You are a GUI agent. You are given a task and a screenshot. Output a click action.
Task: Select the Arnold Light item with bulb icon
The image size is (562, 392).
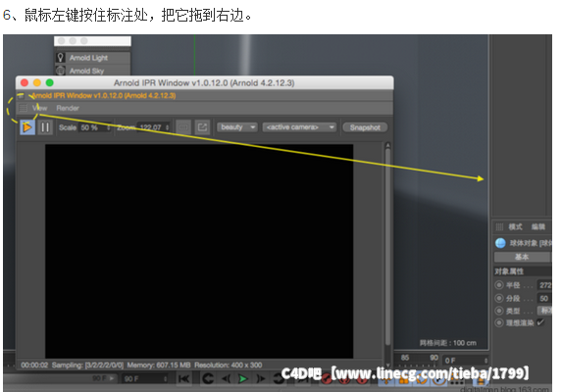pos(92,58)
